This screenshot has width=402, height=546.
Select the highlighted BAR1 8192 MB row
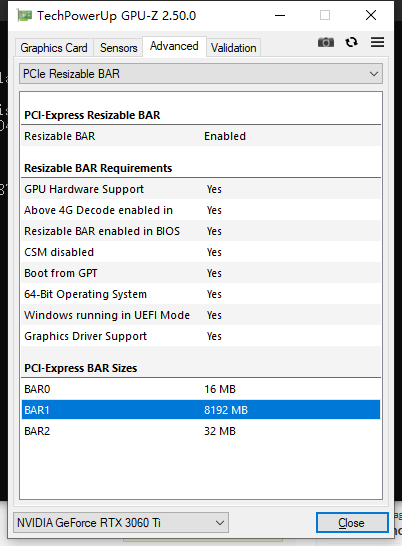click(x=201, y=410)
